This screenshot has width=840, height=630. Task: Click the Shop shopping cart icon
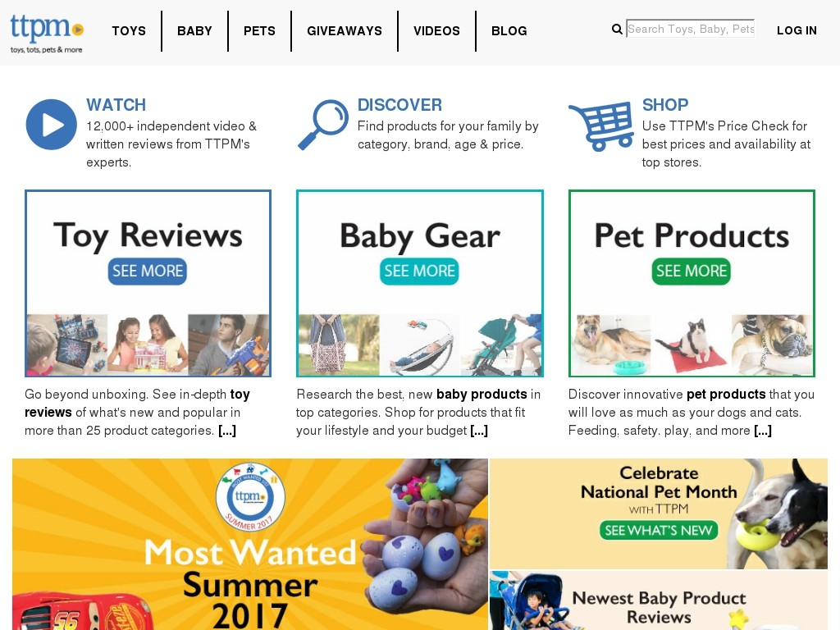[x=601, y=126]
